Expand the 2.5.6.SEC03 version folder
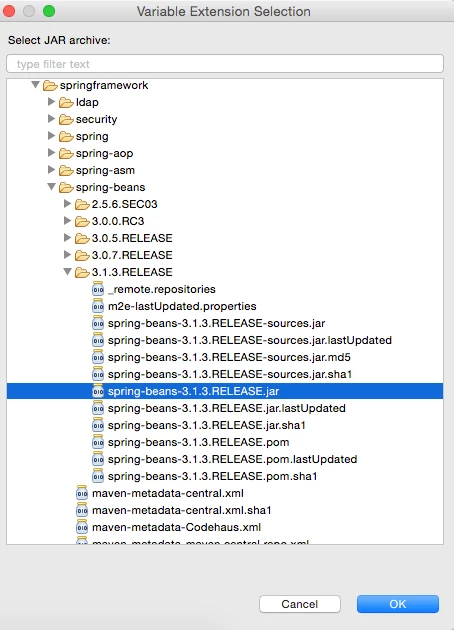 tap(67, 204)
